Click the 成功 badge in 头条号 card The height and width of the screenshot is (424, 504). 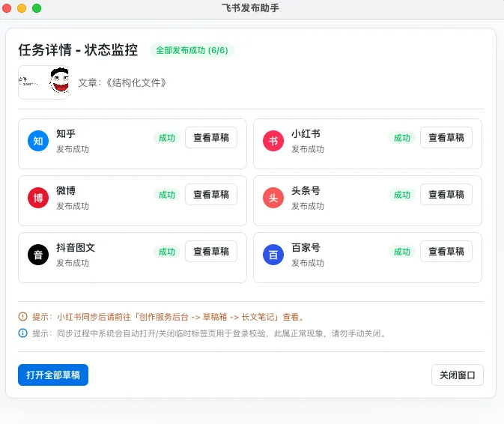click(402, 195)
